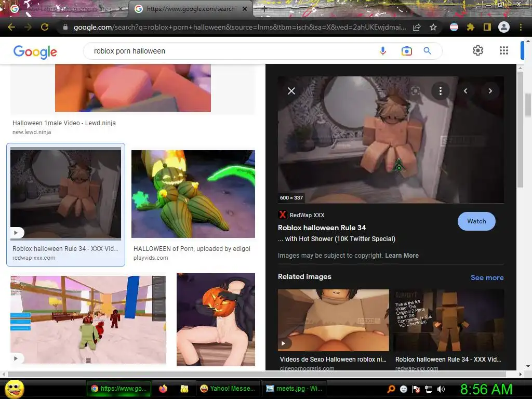Open the Extensions puzzle-piece menu
Viewport: 532px width, 399px height.
(470, 27)
